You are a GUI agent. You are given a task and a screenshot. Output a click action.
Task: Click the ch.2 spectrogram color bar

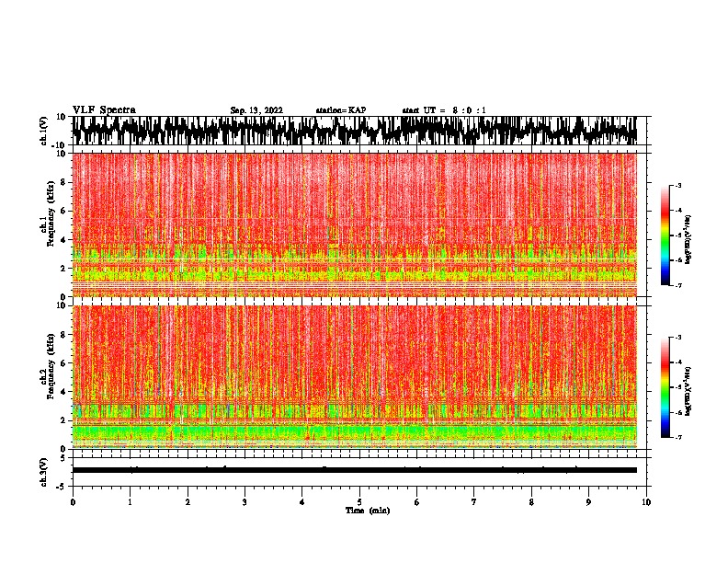(x=665, y=387)
